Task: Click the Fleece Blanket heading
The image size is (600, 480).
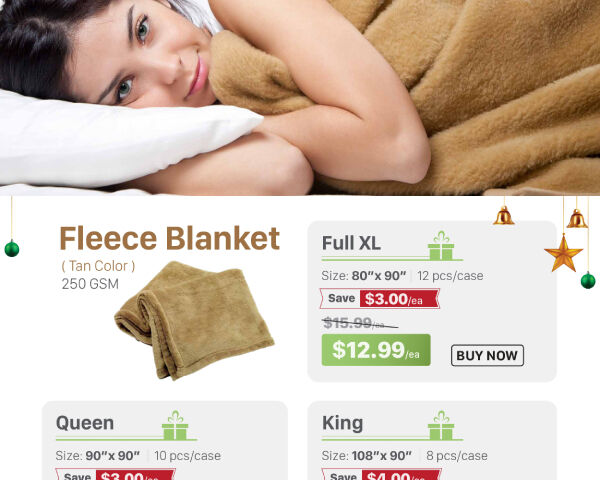Action: (170, 238)
